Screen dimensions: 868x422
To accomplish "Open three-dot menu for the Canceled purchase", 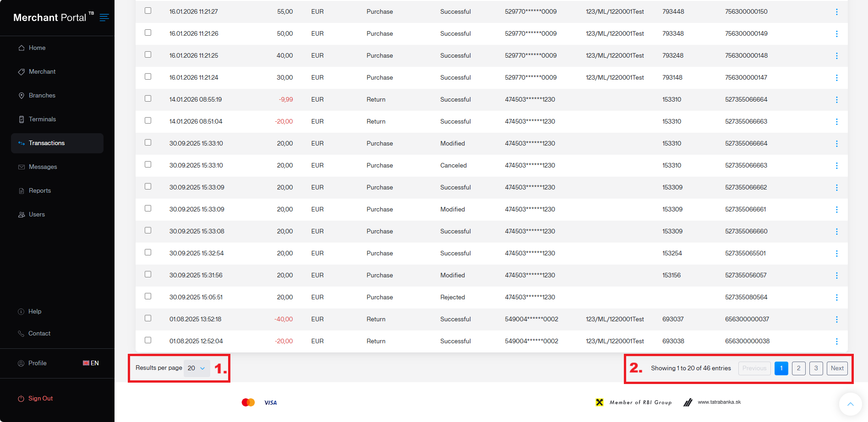I will (836, 166).
